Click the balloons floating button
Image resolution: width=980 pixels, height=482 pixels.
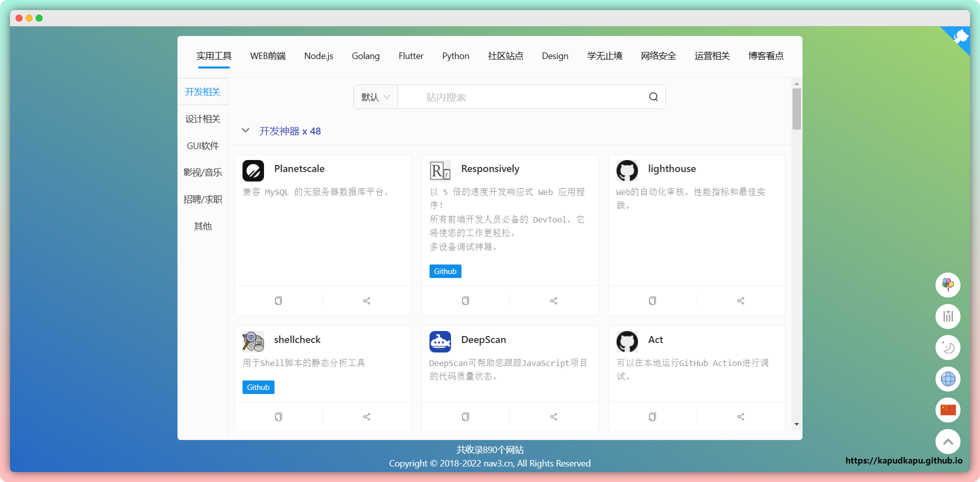[947, 285]
